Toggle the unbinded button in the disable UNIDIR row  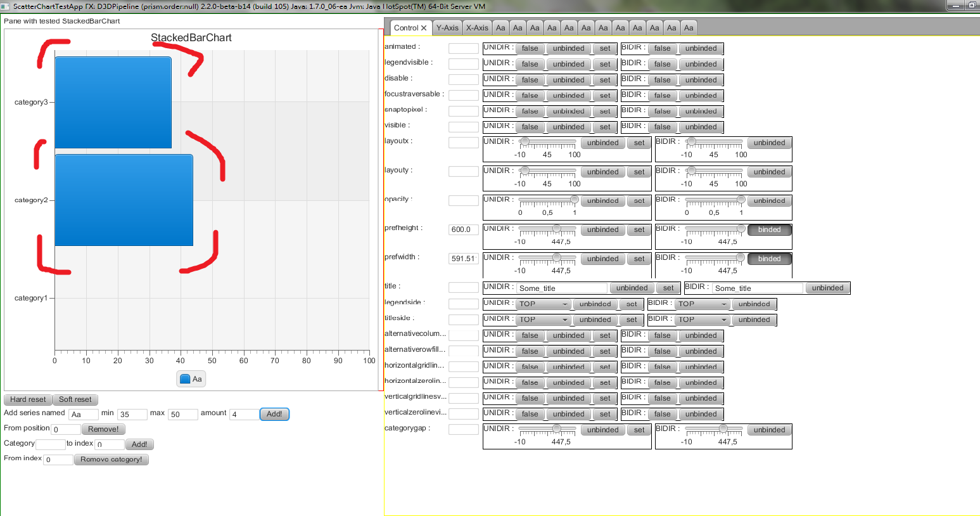click(568, 80)
